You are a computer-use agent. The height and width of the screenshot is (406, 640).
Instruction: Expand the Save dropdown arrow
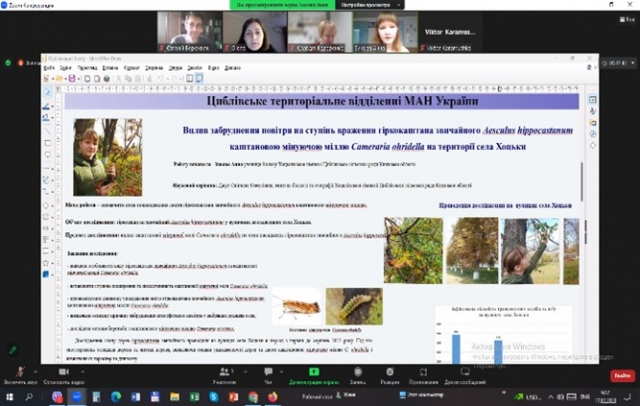78,79
